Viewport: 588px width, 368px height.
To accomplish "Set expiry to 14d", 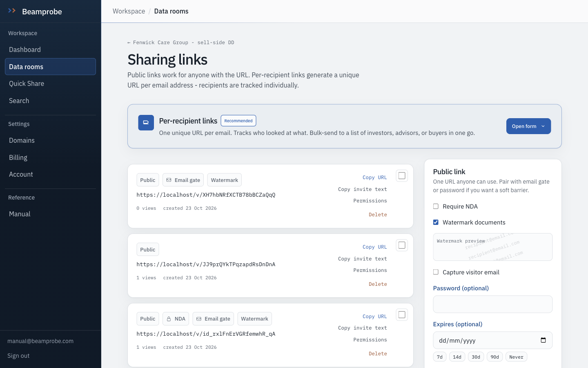I will [457, 357].
